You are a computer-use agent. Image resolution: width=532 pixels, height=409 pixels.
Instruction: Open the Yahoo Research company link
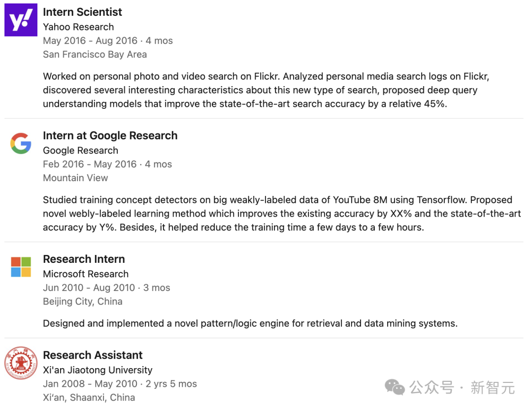pyautogui.click(x=78, y=27)
